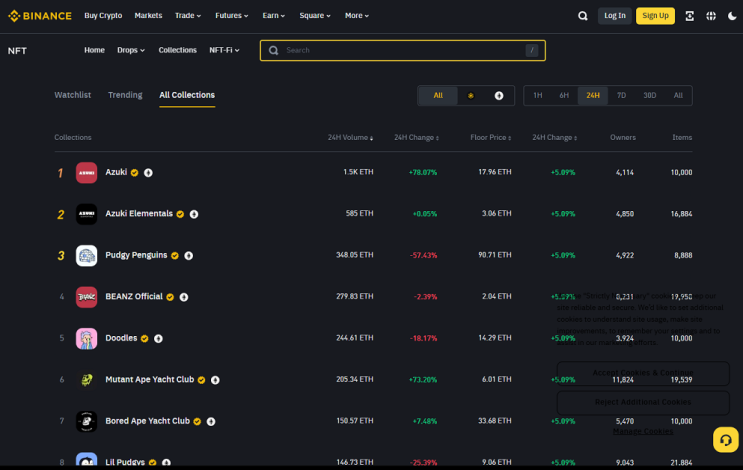Click Mutant Ape Yacht Club's verified badge
Viewport: 743px width, 470px height.
click(x=201, y=380)
